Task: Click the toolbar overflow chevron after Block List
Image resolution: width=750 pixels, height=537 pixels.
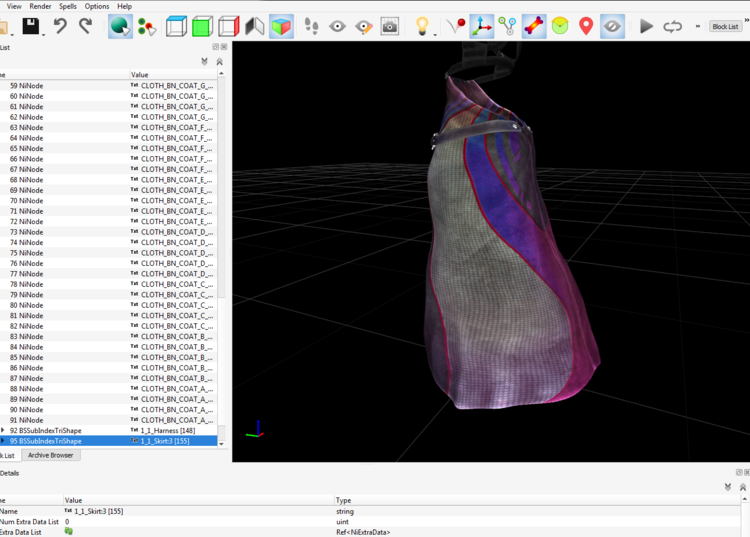Action: (747, 20)
